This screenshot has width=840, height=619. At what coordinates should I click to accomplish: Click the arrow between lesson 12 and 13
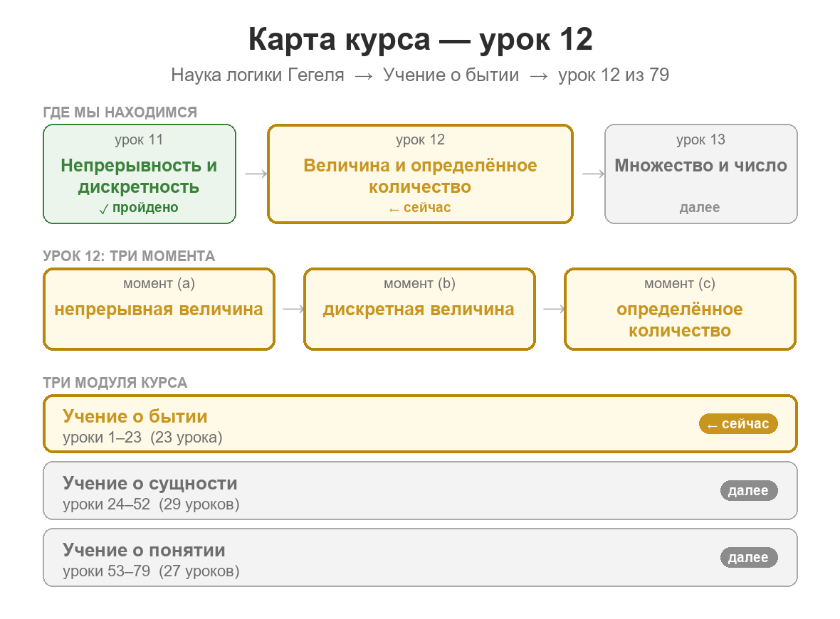594,174
